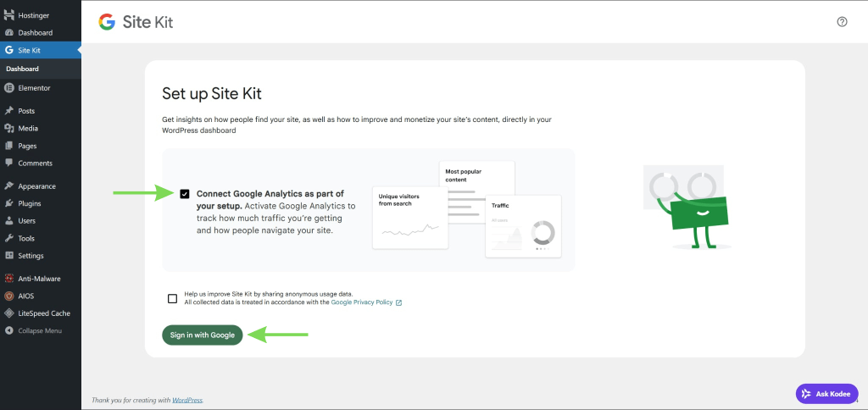Click the Users person icon
Image resolution: width=868 pixels, height=410 pixels.
(8, 221)
